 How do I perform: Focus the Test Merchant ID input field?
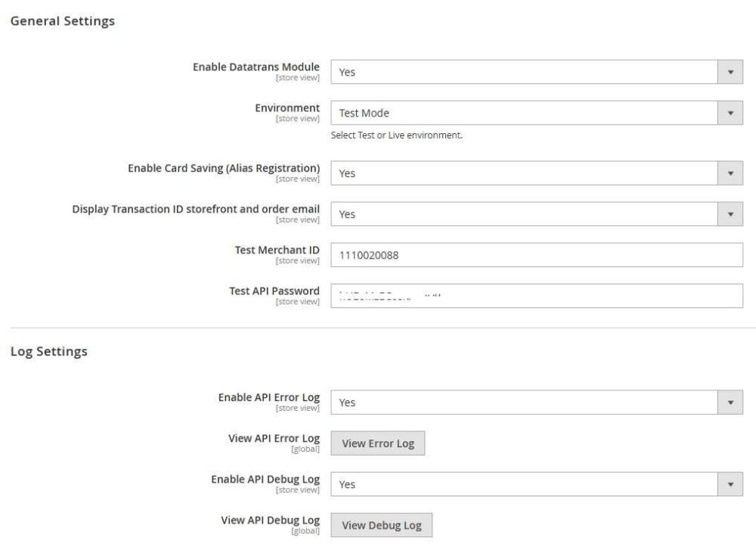(x=537, y=255)
